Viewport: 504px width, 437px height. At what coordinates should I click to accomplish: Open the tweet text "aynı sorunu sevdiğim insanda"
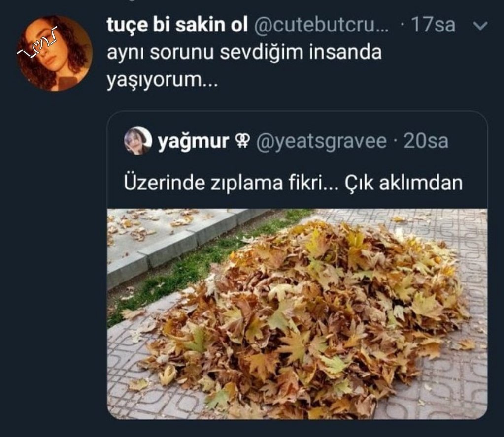point(244,52)
